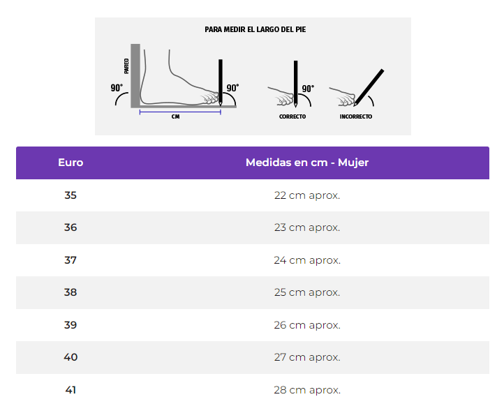
Task: Select Euro size 38 row
Action: pos(253,292)
